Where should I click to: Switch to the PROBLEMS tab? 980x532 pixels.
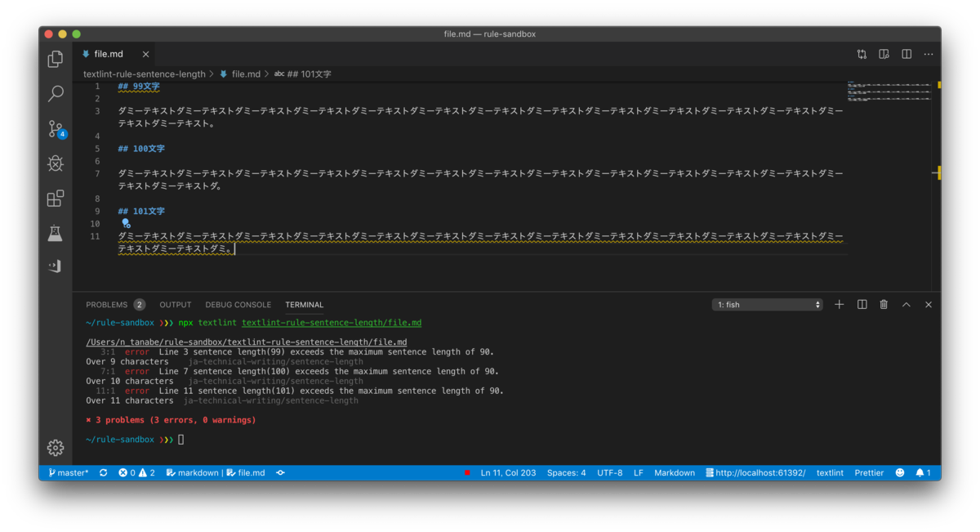115,305
